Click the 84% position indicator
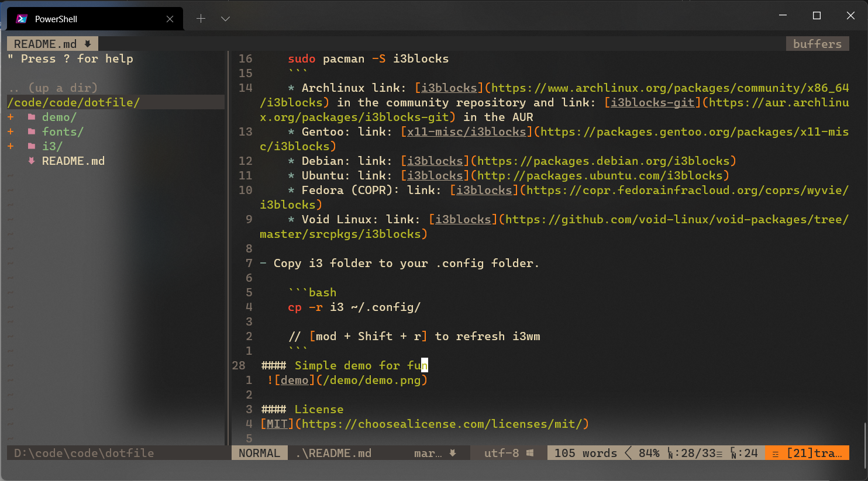The height and width of the screenshot is (481, 868). (x=649, y=453)
